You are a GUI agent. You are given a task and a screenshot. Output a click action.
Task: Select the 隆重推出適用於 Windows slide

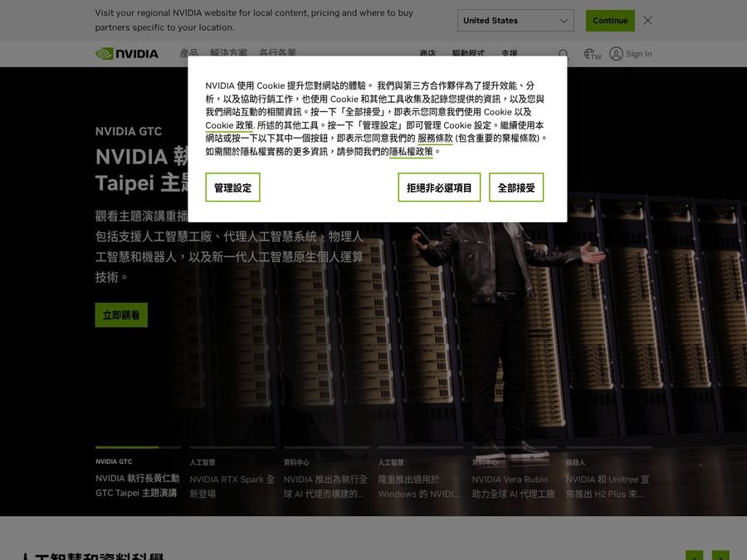point(420,474)
